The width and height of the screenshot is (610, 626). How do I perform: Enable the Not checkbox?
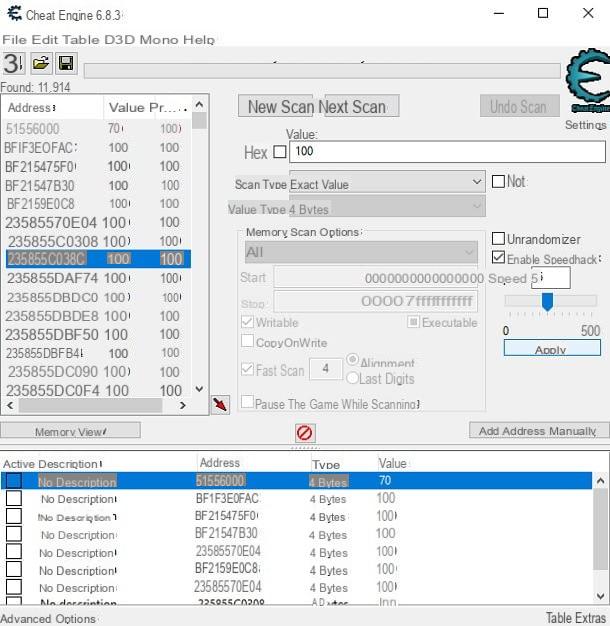[498, 181]
